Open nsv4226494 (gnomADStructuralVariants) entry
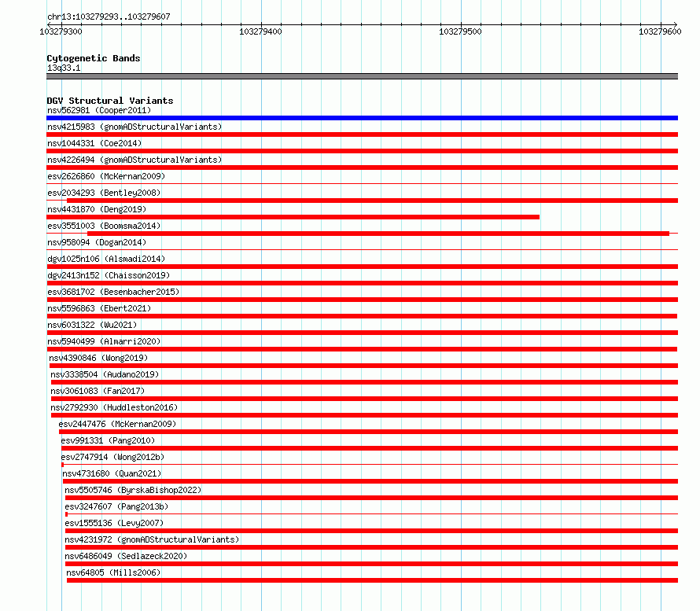Viewport: 700px width, 611px height. [x=134, y=160]
